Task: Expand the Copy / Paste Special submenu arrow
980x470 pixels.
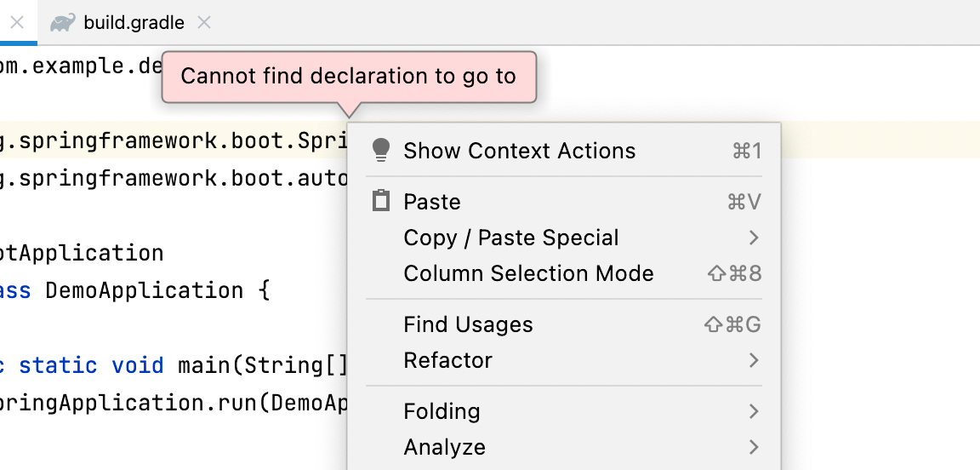Action: 753,238
